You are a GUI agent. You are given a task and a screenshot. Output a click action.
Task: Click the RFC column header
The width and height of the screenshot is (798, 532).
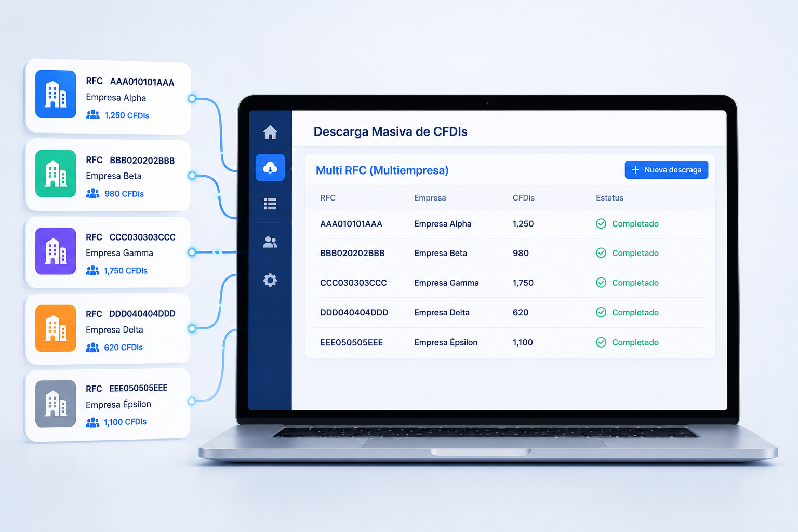click(x=328, y=198)
